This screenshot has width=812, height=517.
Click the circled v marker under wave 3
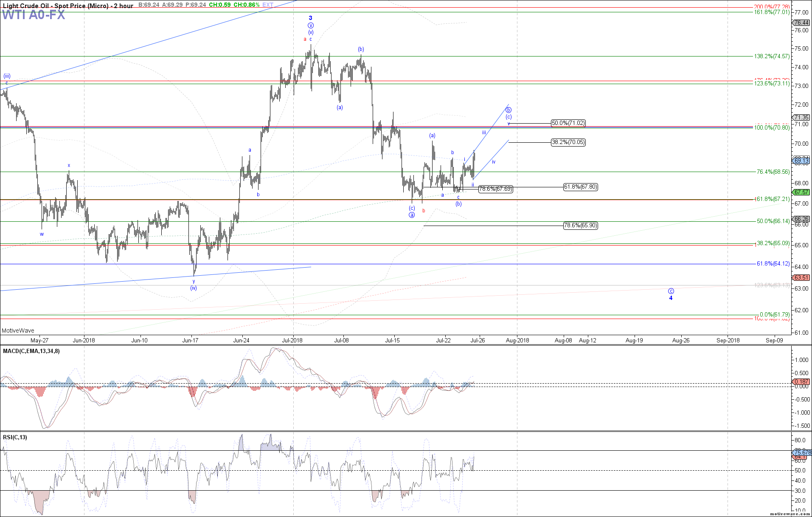pyautogui.click(x=311, y=25)
